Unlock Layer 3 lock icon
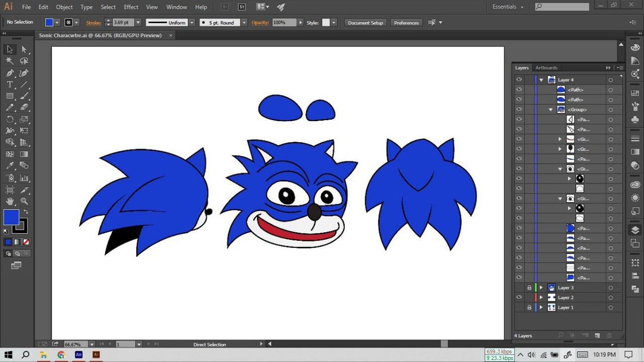Viewport: 644px width, 362px height. pyautogui.click(x=529, y=288)
